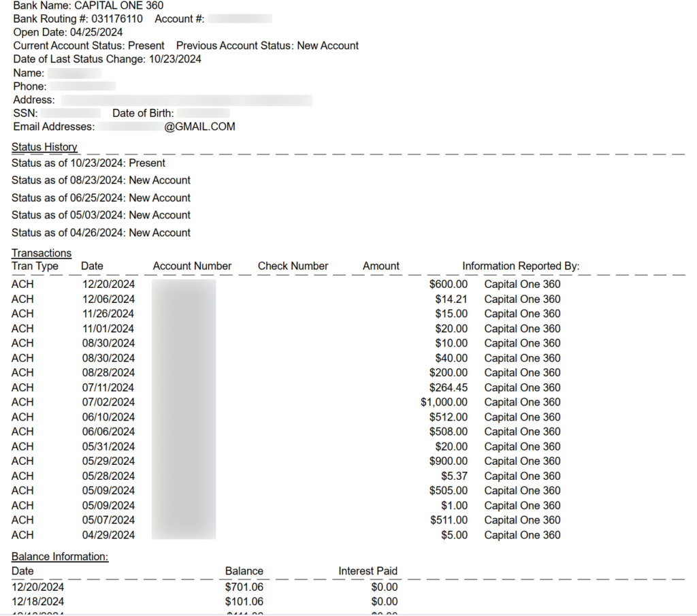Click the 'Status as of 08/23/2024' entry

coord(101,180)
